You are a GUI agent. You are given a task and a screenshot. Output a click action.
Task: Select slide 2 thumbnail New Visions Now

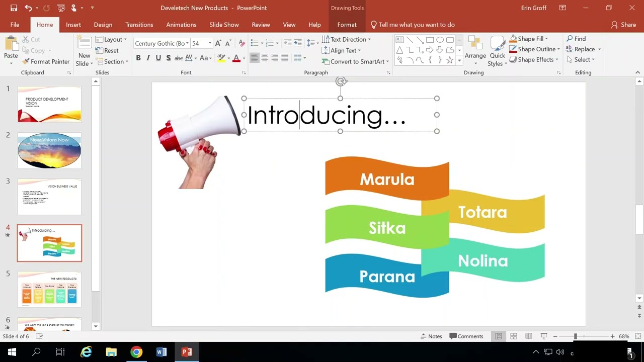click(49, 151)
